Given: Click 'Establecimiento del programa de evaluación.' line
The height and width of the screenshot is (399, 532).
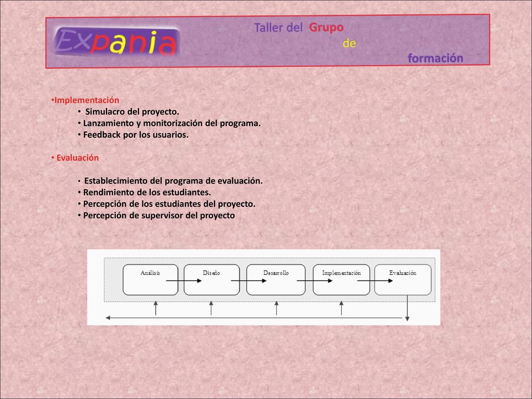Looking at the screenshot, I should coord(174,181).
